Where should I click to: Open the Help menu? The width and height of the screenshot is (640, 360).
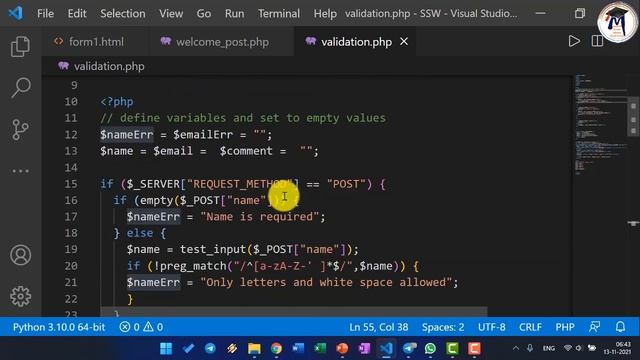(x=325, y=13)
